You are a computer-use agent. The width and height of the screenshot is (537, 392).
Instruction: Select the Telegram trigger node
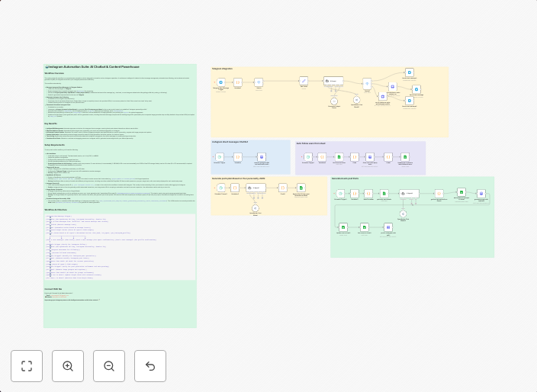[221, 82]
